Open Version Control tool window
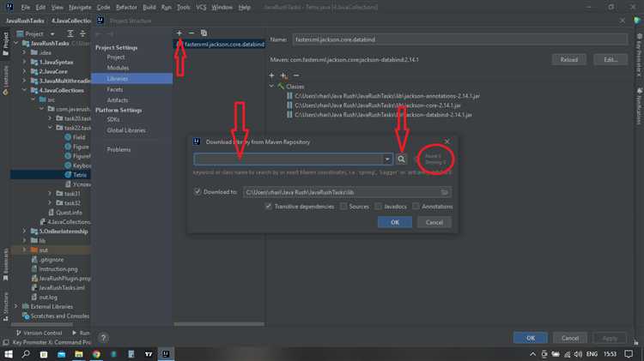 (39, 333)
